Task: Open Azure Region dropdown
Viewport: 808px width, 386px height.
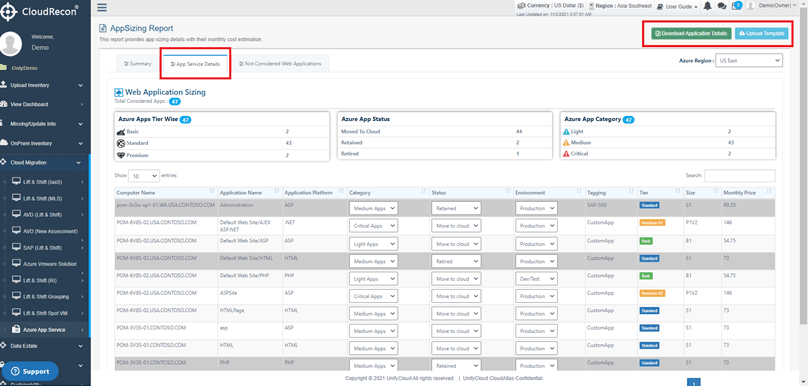Action: coord(749,60)
